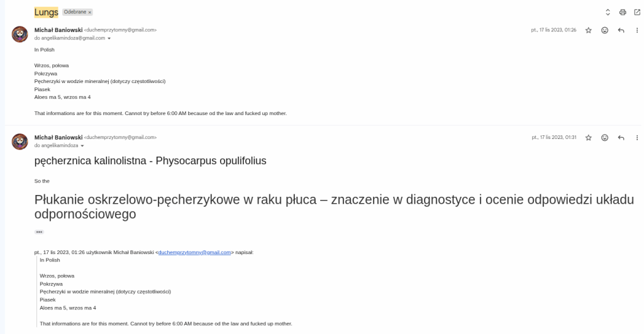Add emoji reaction to the second message
Image resolution: width=644 pixels, height=334 pixels.
click(x=605, y=137)
